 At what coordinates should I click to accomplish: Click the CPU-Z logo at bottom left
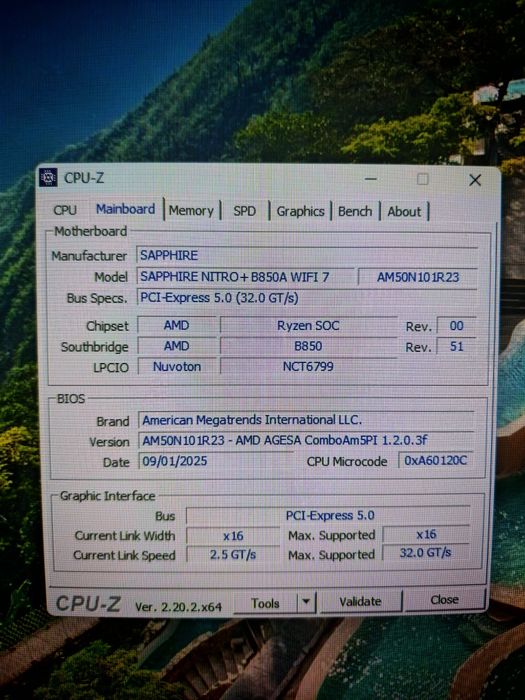pyautogui.click(x=88, y=604)
